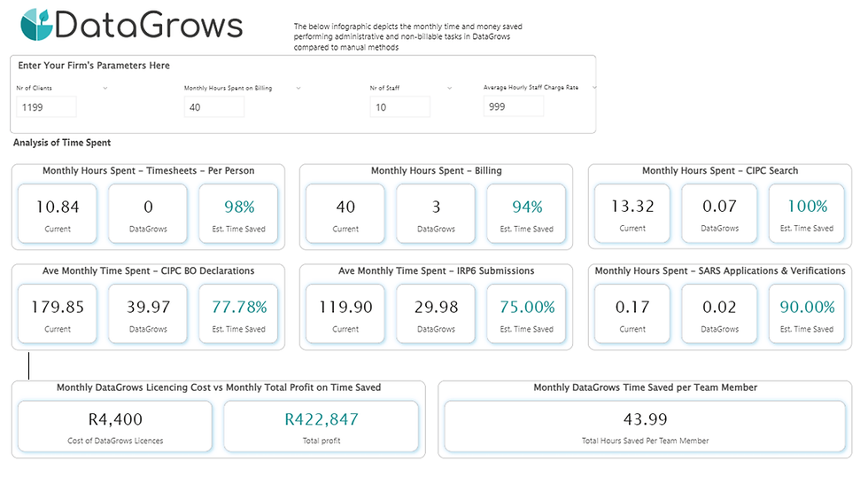Click the Nr of Staff field showing 10
The height and width of the screenshot is (477, 868).
(x=399, y=107)
